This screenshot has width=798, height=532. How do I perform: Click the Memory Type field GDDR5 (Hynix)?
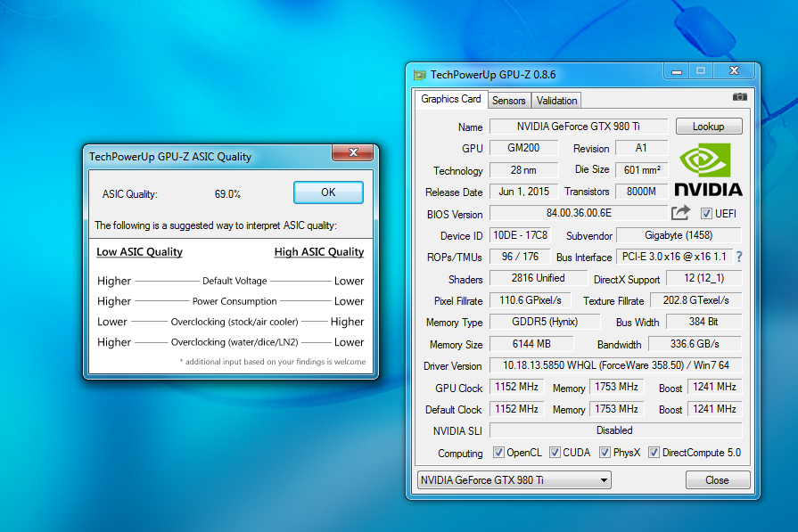pos(545,322)
